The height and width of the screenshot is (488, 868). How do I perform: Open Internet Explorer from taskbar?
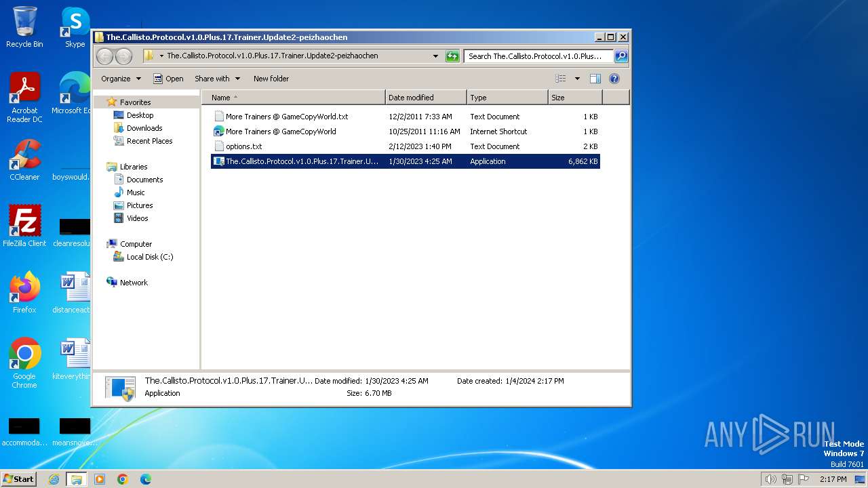54,479
